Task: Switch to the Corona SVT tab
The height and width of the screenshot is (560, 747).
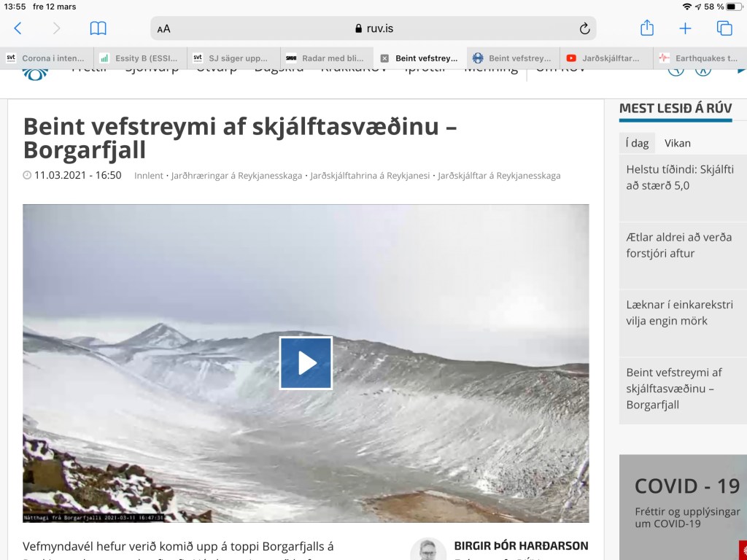Action: 47,58
